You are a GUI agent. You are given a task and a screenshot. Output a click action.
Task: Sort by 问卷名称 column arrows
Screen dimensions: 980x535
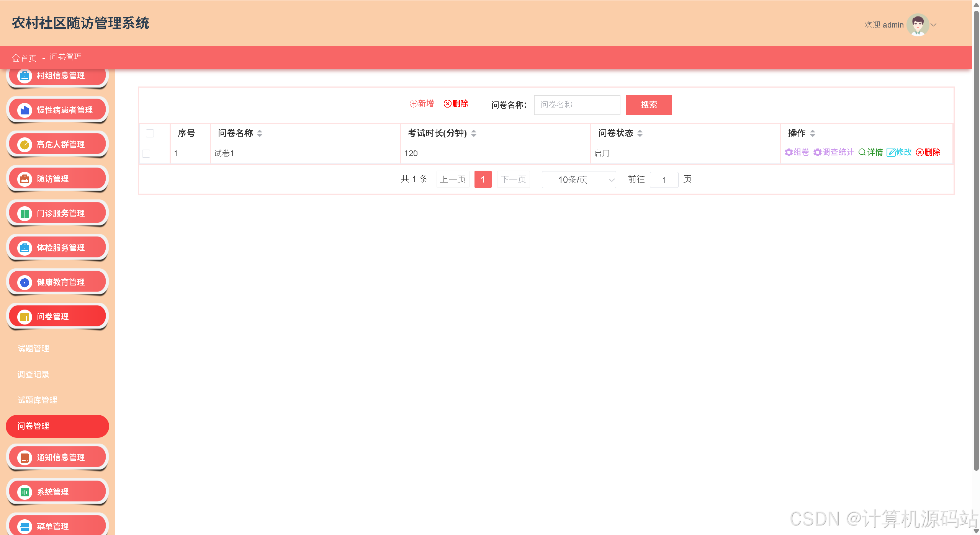(260, 133)
